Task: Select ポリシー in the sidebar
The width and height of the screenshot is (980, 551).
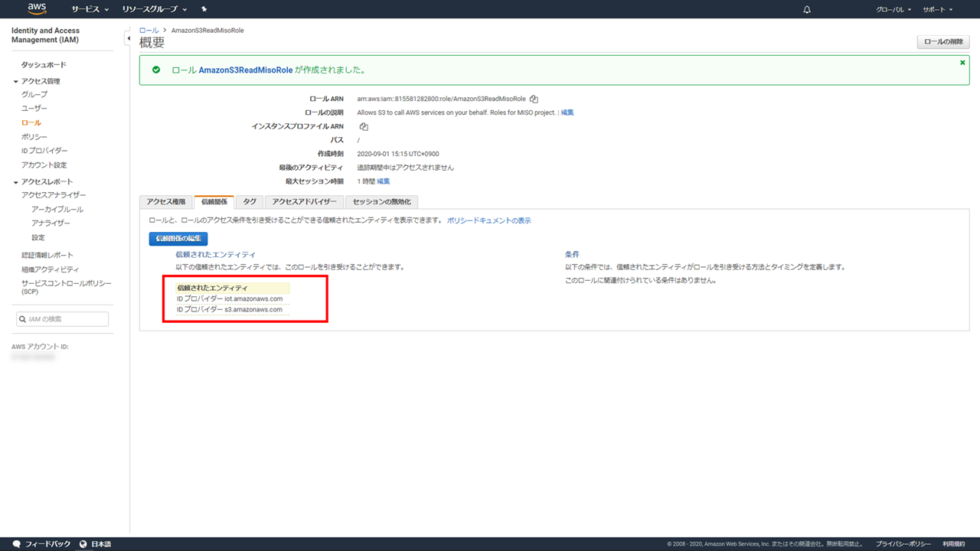Action: pyautogui.click(x=34, y=137)
